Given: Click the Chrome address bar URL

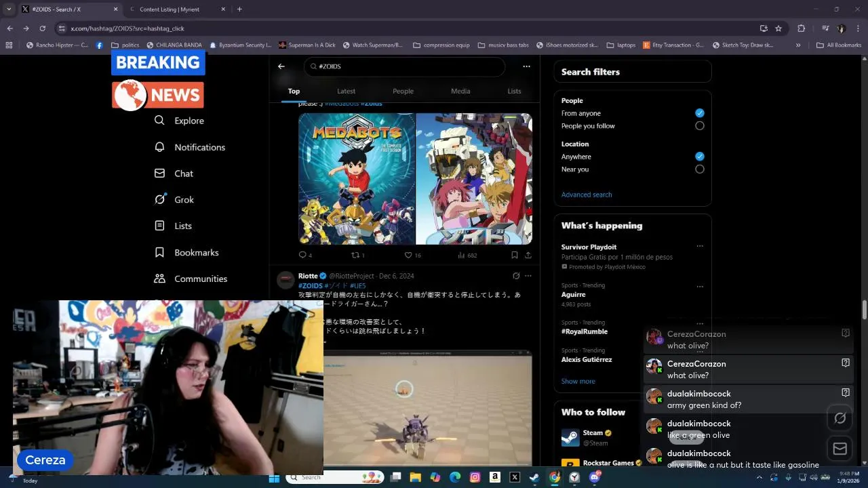Looking at the screenshot, I should pyautogui.click(x=127, y=28).
